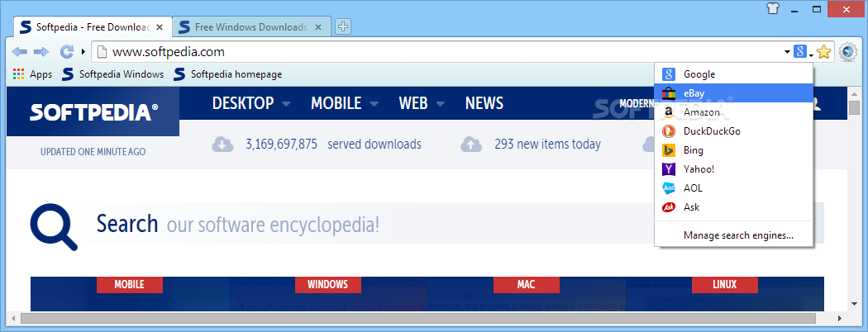The width and height of the screenshot is (868, 332).
Task: Choose Google from search engine menu
Action: pos(733,74)
